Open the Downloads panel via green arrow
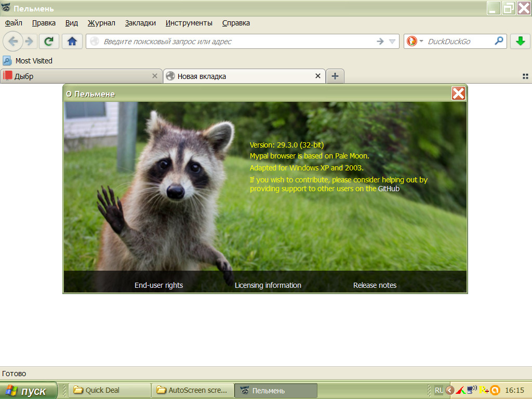 520,42
